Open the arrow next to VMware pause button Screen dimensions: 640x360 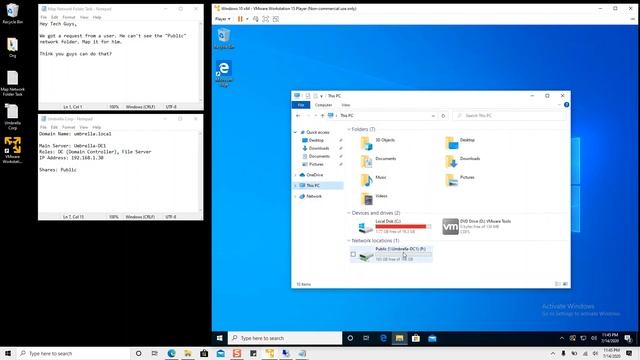(x=247, y=19)
